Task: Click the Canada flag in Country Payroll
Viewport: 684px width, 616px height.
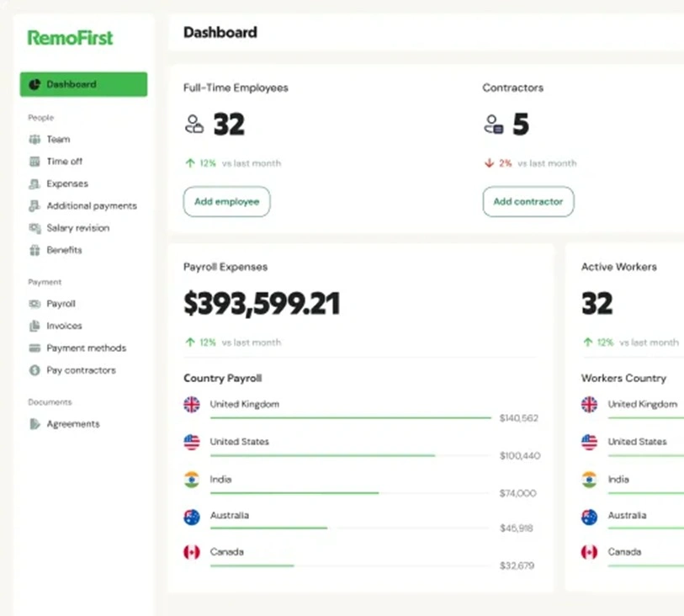Action: coord(192,553)
